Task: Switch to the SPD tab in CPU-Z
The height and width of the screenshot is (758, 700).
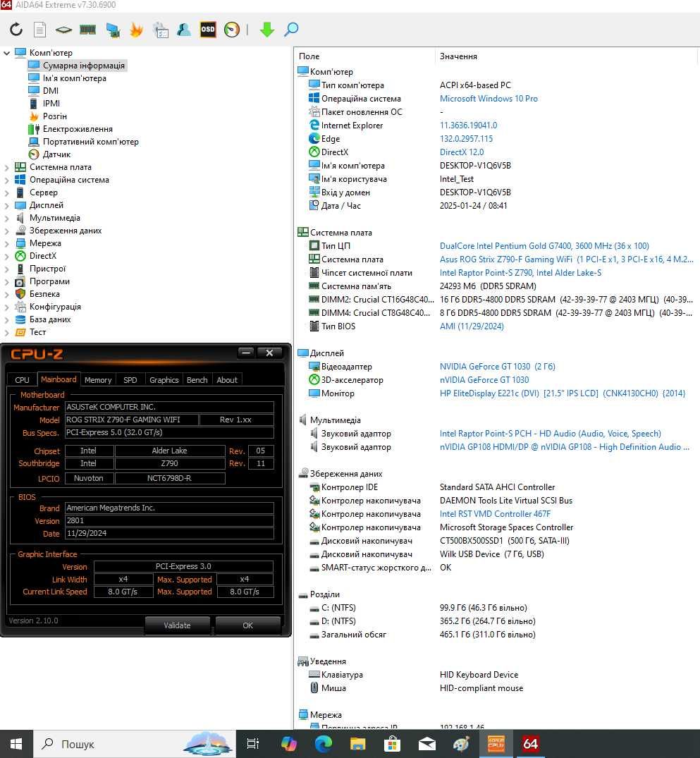Action: tap(130, 380)
